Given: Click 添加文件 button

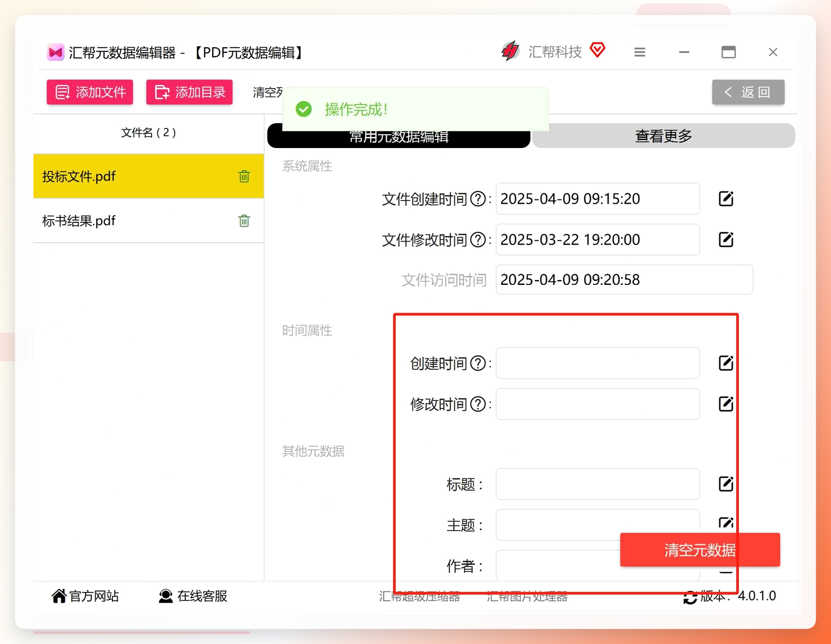Looking at the screenshot, I should click(x=90, y=92).
